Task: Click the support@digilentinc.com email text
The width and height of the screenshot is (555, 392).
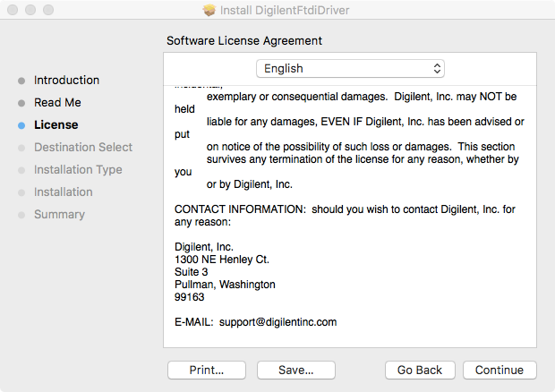Action: (x=277, y=322)
